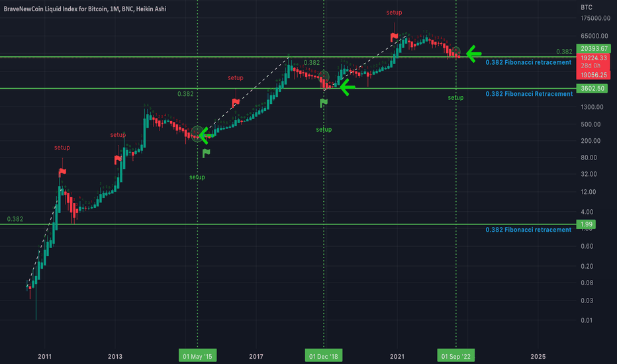Select the 01 Dec '18 date marker
Viewport: 617px width, 364px height.
324,356
